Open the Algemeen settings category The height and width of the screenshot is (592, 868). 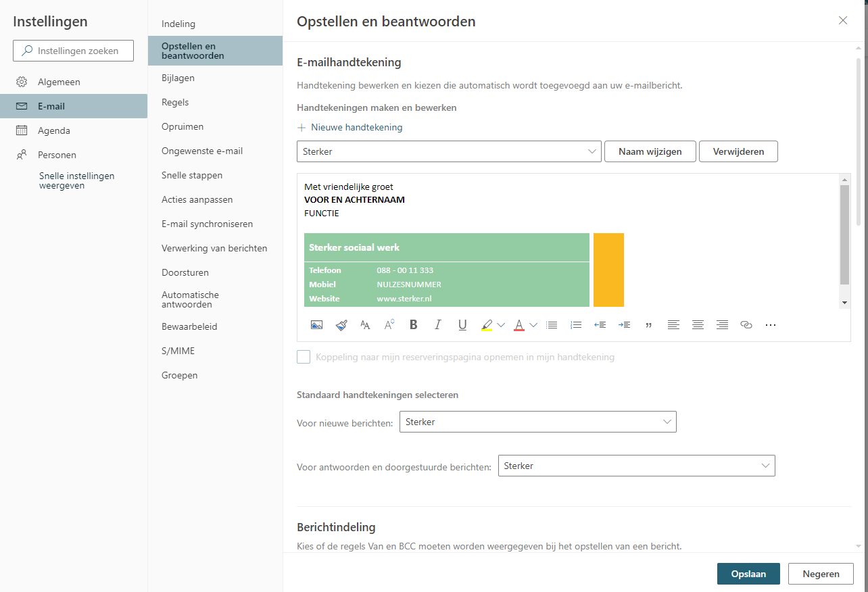coord(74,82)
